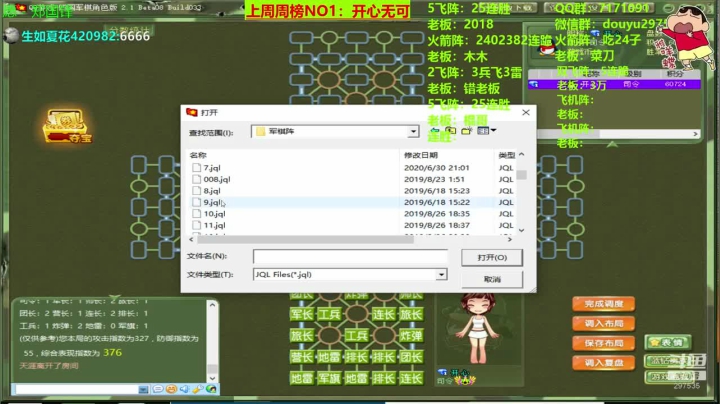
Task: Click the 文件名 input field
Action: 350,256
